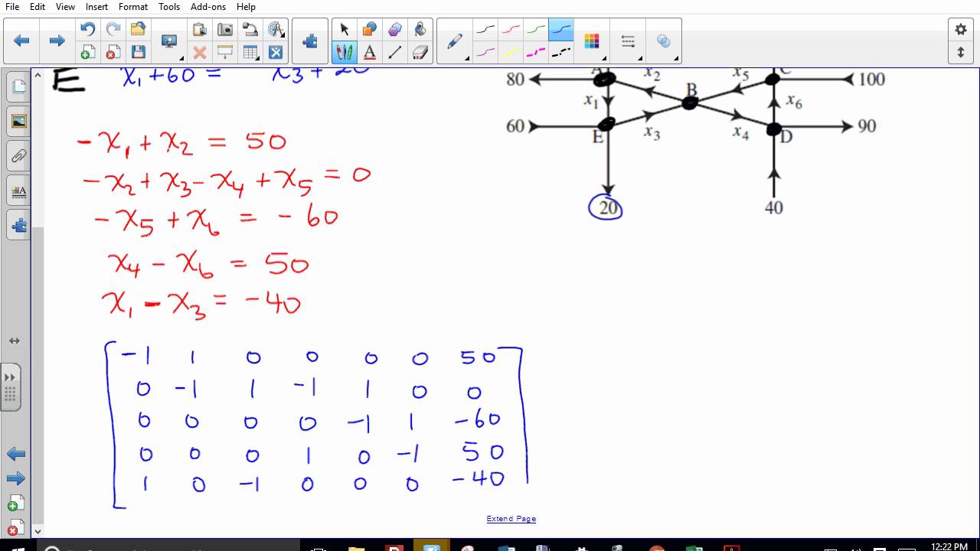Open the File menu
The image size is (980, 551).
(12, 6)
